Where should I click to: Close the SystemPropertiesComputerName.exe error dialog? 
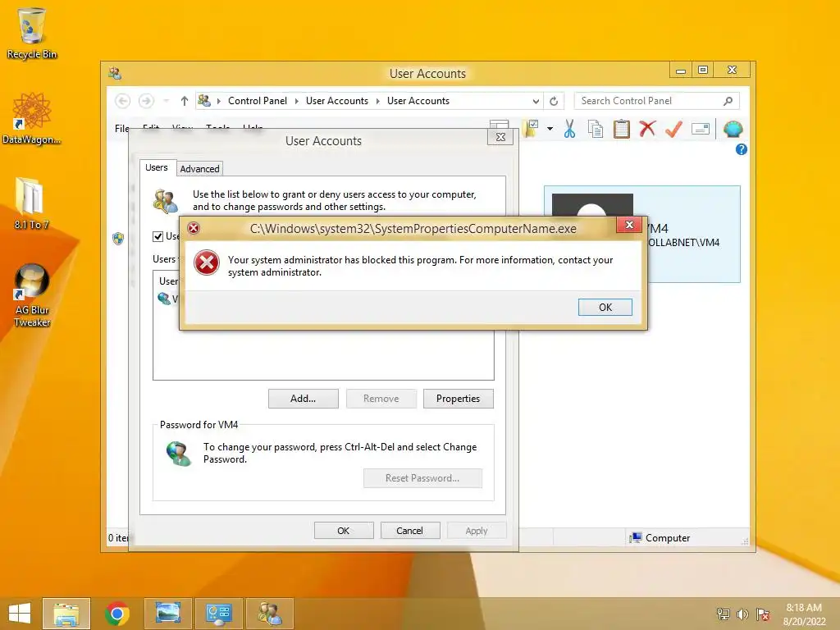pyautogui.click(x=629, y=225)
